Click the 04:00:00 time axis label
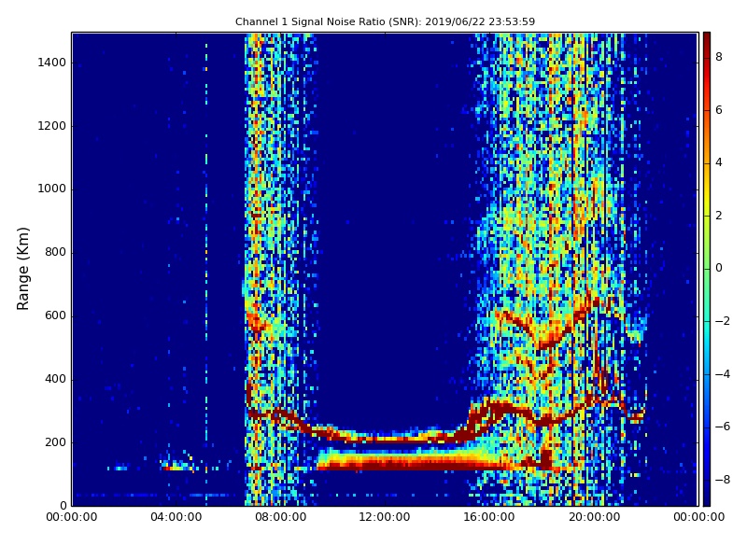The image size is (747, 560). click(x=176, y=517)
